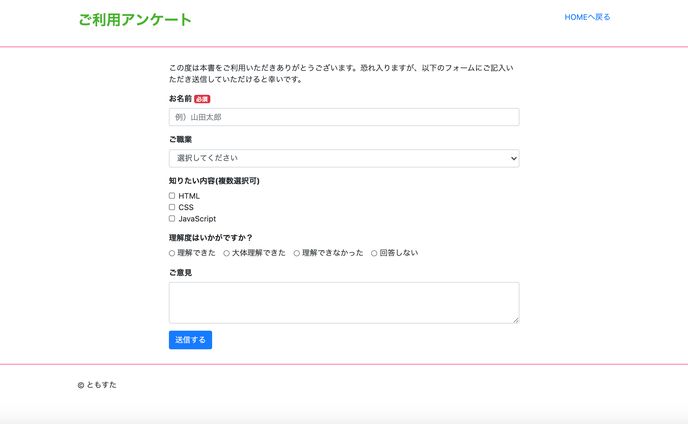Click the お名前 label
The image size is (688, 424).
tap(180, 99)
